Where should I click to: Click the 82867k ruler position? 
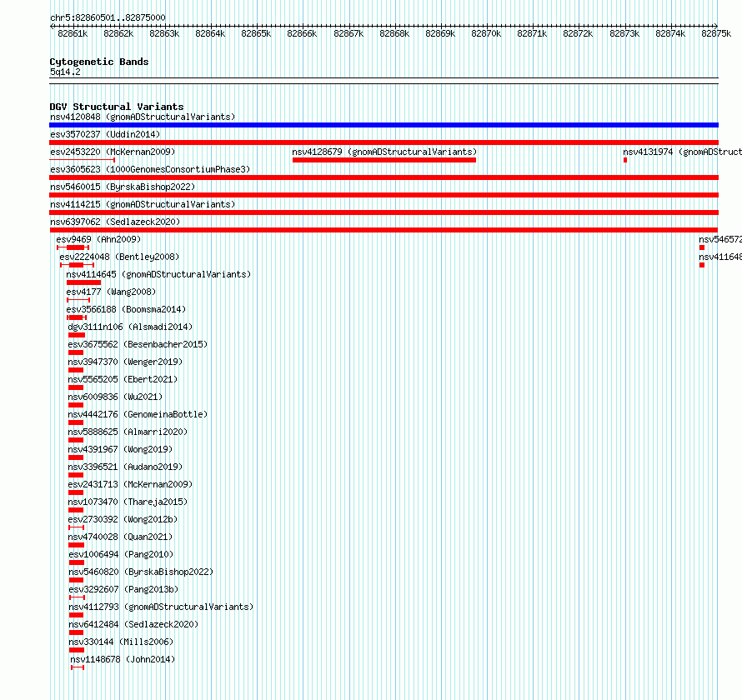pyautogui.click(x=348, y=33)
